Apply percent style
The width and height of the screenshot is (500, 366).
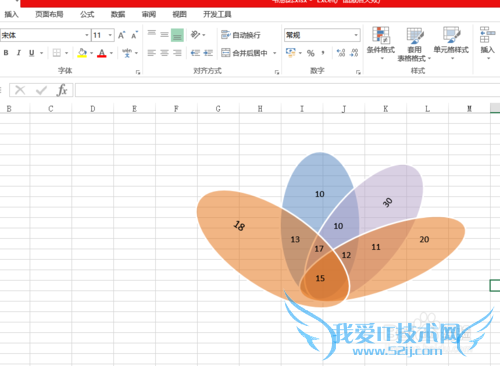pos(311,53)
